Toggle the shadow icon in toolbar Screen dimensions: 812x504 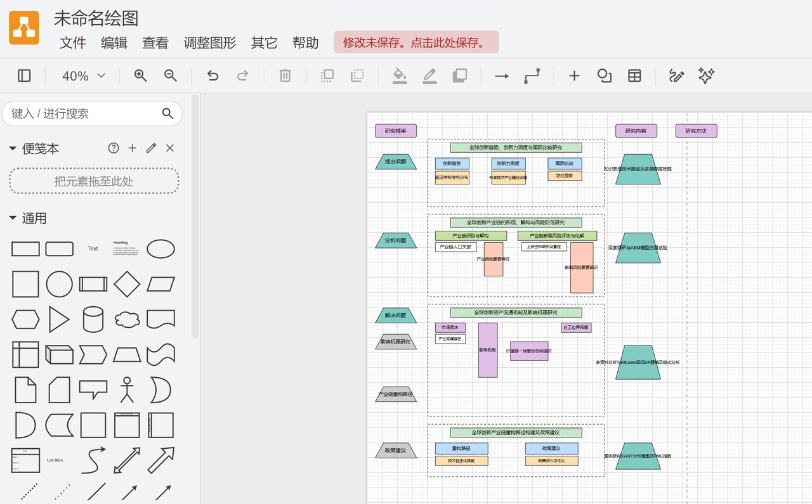tap(459, 76)
